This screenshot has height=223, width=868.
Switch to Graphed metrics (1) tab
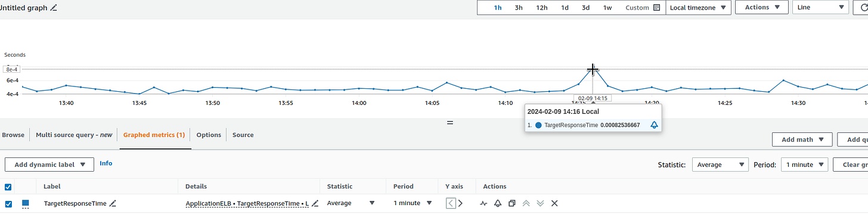pos(154,135)
